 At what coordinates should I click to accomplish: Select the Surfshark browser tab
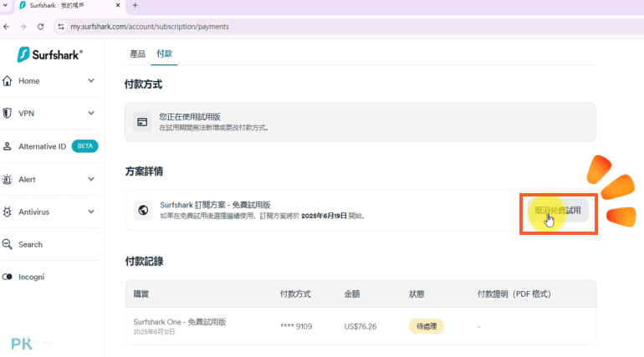click(x=69, y=6)
